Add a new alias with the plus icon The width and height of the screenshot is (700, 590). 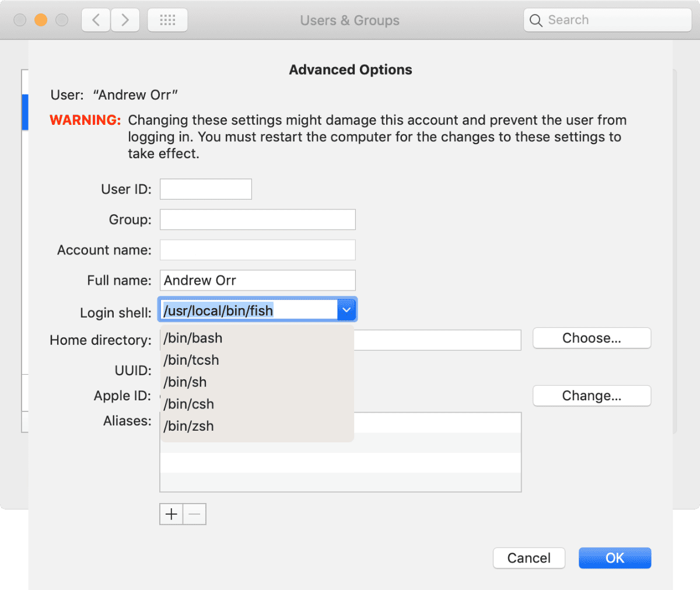coord(170,514)
